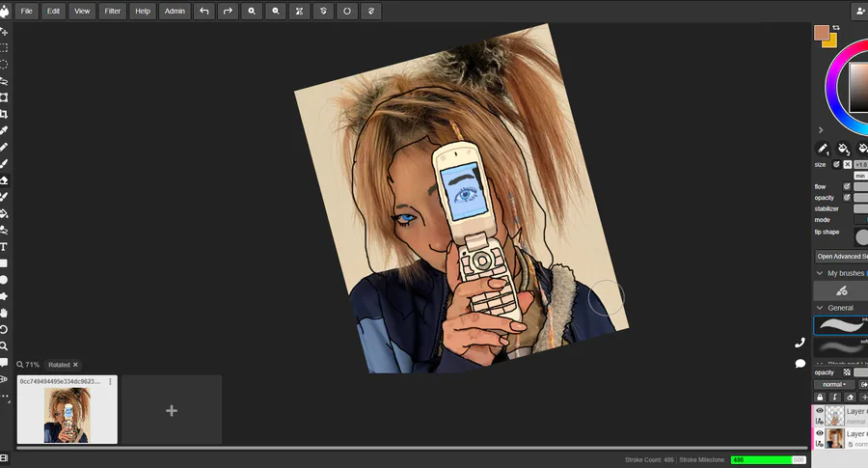The width and height of the screenshot is (868, 468).
Task: Open the Help menu
Action: pyautogui.click(x=143, y=11)
